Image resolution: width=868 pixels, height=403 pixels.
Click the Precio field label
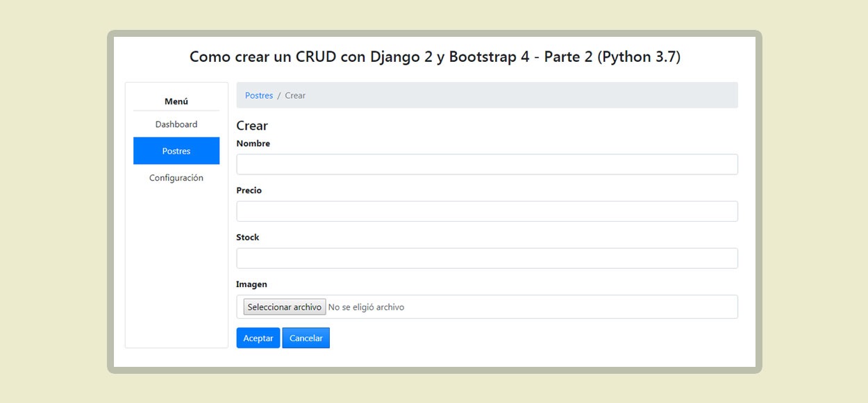pyautogui.click(x=249, y=190)
